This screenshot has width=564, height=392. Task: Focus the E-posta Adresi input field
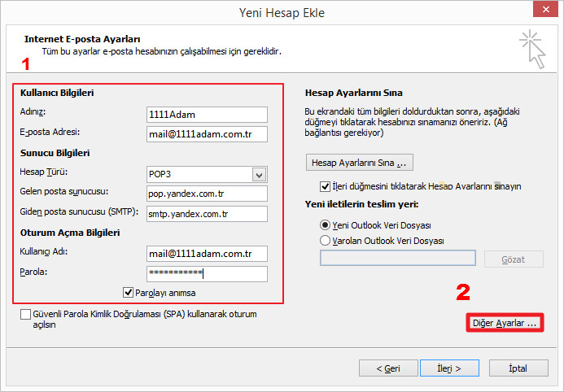tap(207, 133)
